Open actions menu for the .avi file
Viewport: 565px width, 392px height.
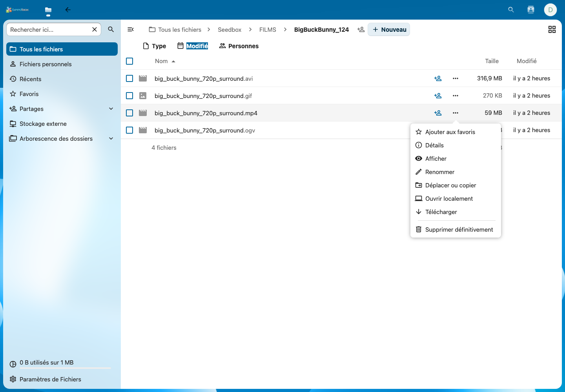pos(456,78)
